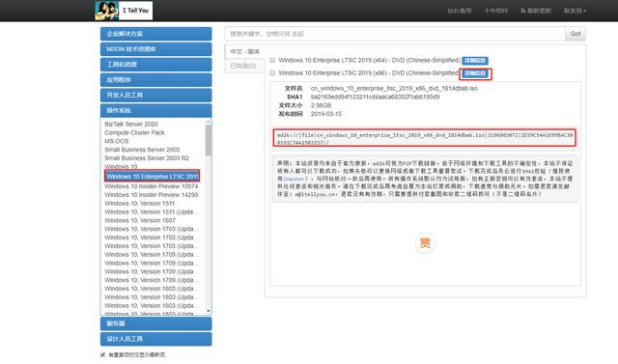The image size is (618, 364).
Task: Expand the 设计人员工具 sidebar category
Action: 155,339
